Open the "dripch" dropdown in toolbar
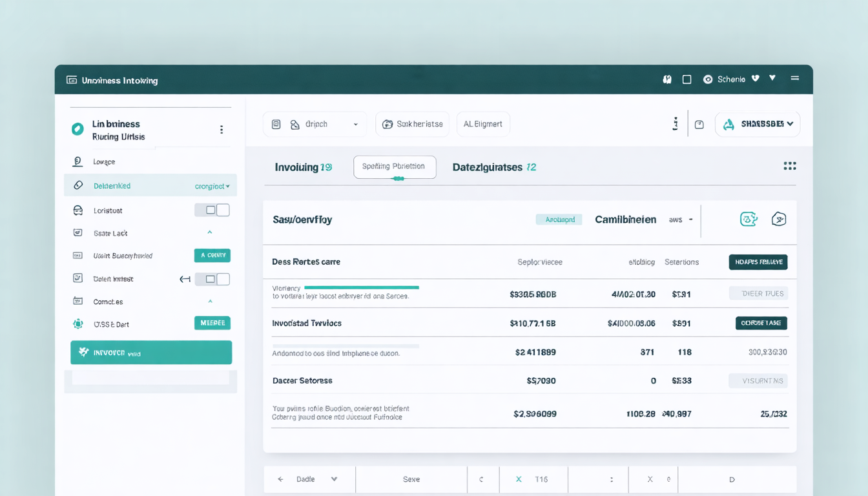Viewport: 868px width, 496px height. tap(315, 124)
